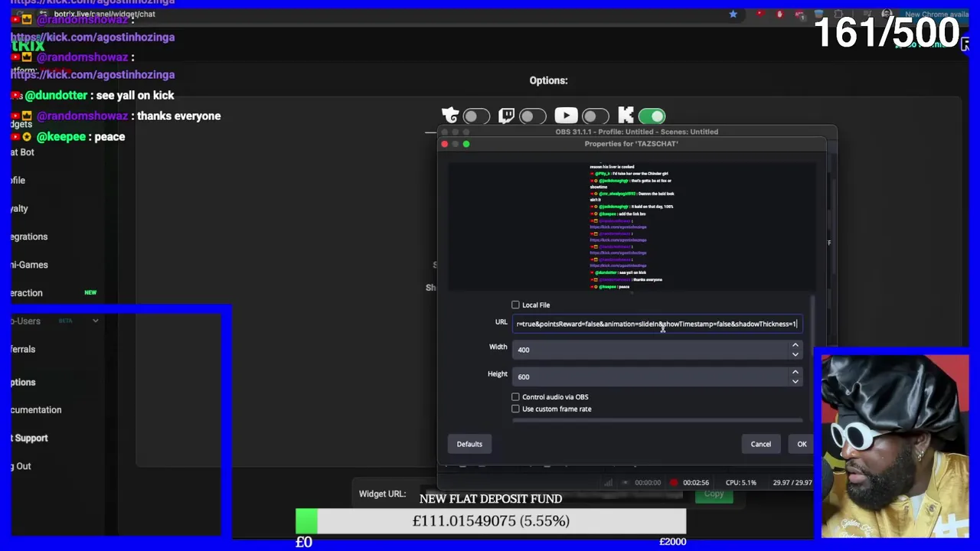
Task: Open Chat Bot in the sidebar
Action: pyautogui.click(x=23, y=152)
